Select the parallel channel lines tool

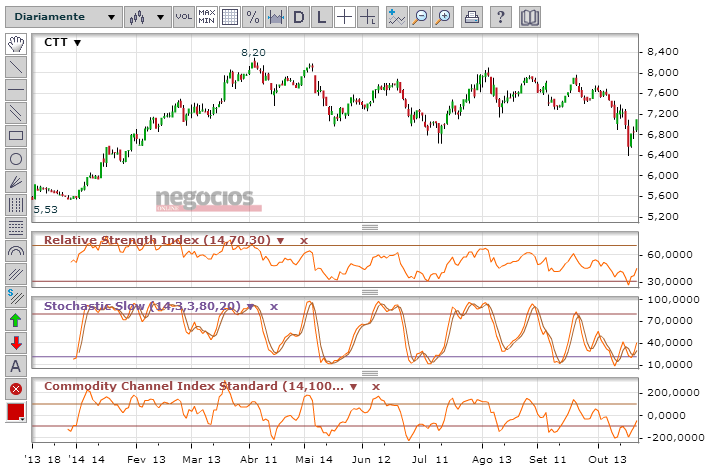coord(16,113)
